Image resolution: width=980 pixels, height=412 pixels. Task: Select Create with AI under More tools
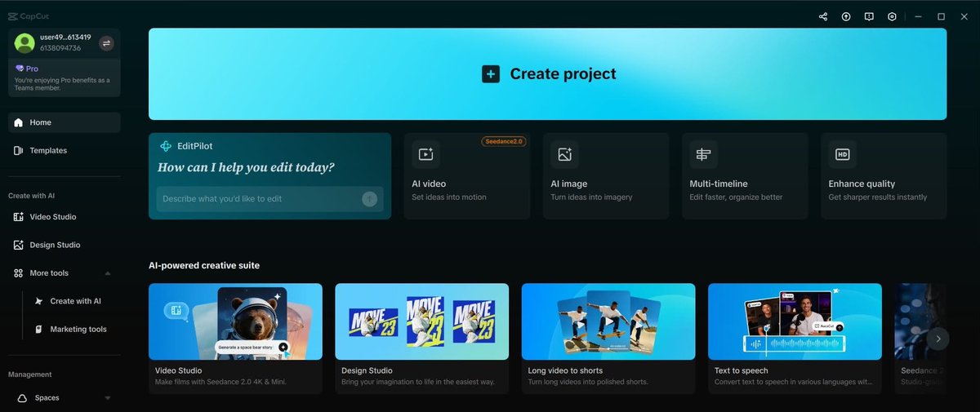[x=74, y=301]
